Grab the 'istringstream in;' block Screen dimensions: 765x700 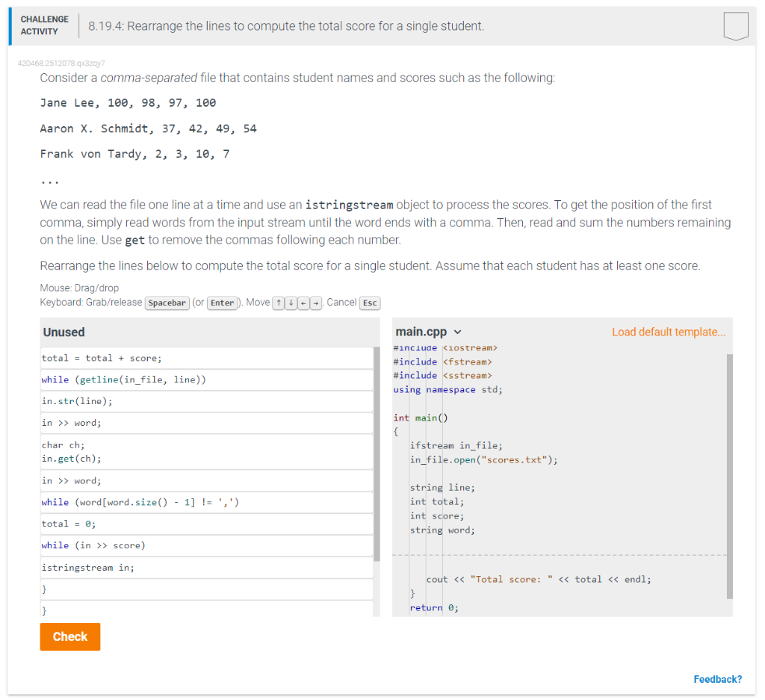206,568
